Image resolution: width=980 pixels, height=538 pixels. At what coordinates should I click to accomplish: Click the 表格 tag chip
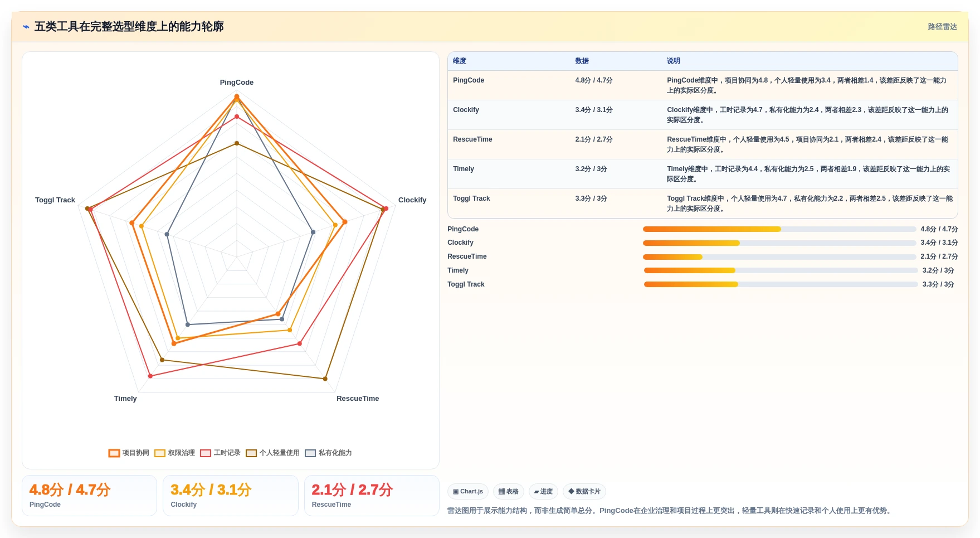coord(509,491)
